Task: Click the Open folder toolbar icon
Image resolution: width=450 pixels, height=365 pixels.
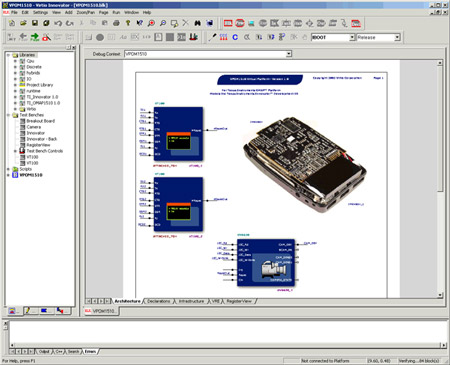Action: click(x=23, y=23)
